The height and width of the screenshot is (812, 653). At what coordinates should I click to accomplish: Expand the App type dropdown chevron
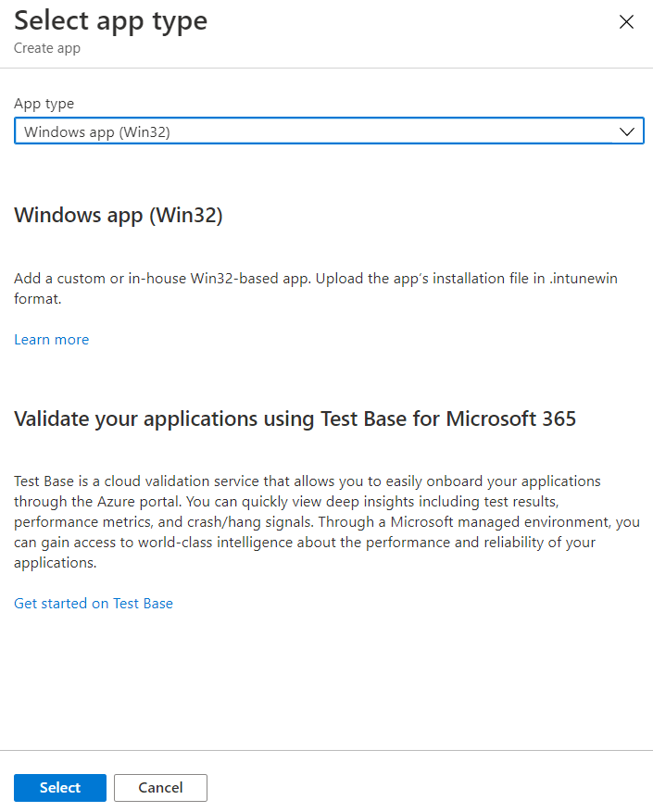[628, 131]
